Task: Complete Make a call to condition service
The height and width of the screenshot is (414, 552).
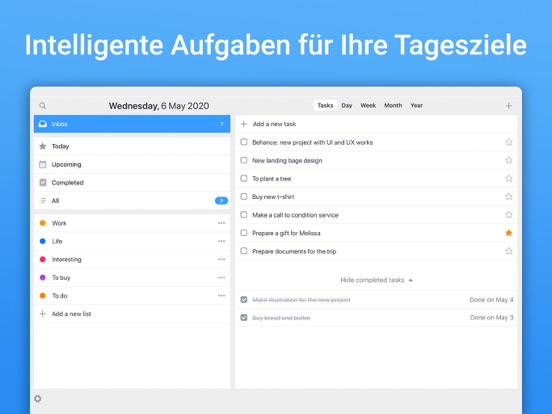Action: [x=244, y=214]
